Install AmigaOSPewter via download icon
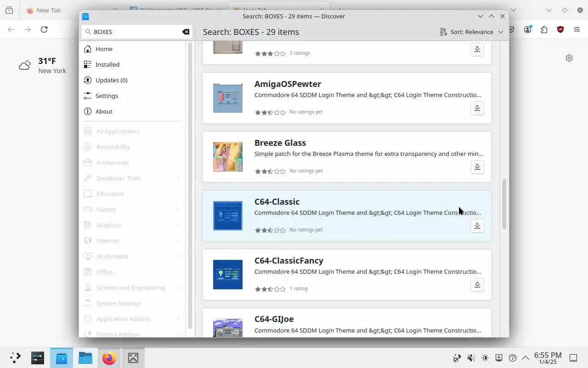Viewport: 588px width, 368px height. point(477,108)
